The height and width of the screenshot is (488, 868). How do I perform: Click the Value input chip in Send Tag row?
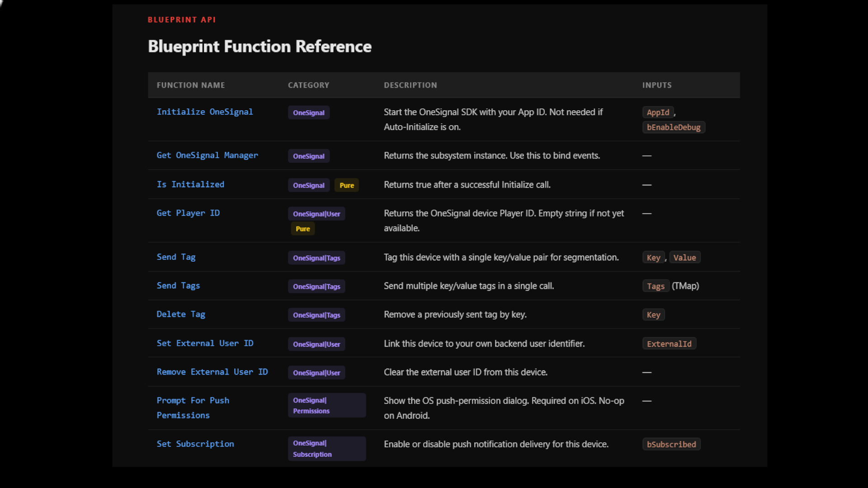tap(684, 258)
